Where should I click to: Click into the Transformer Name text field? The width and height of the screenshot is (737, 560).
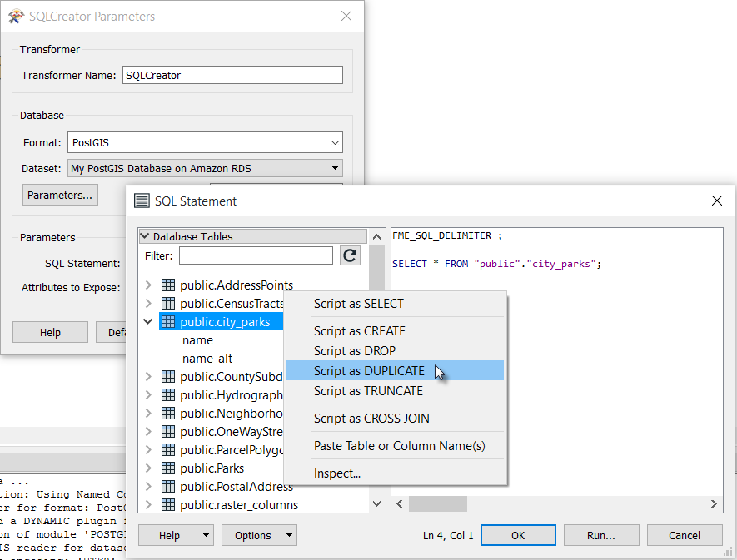pos(232,75)
